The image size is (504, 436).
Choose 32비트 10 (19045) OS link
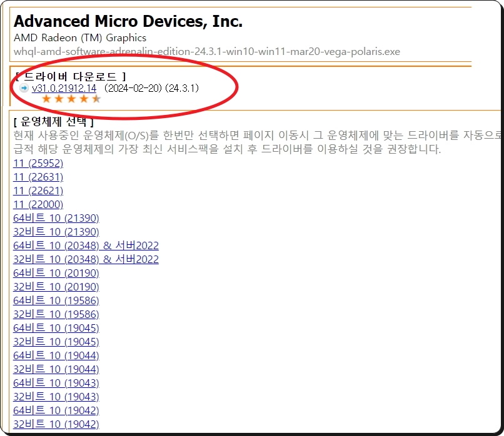(56, 342)
